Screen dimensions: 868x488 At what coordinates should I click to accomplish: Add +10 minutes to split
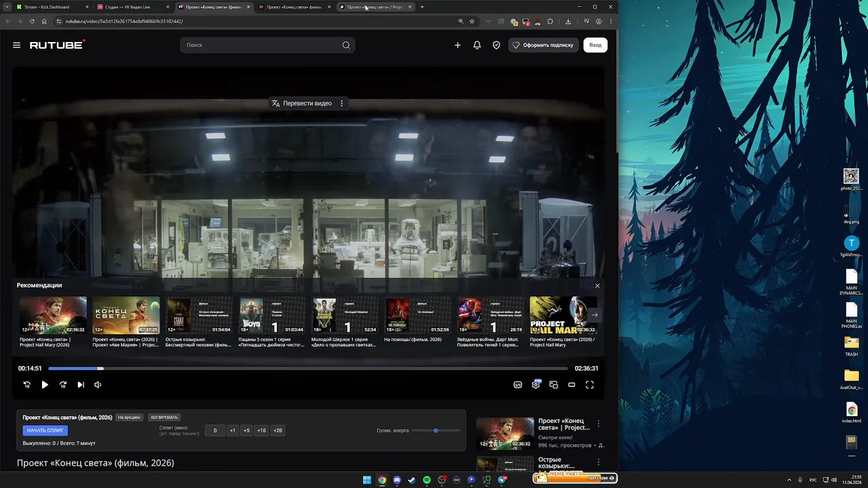click(261, 430)
